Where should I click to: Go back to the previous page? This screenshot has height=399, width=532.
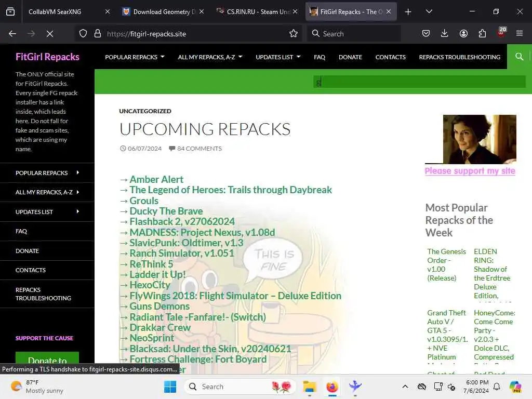click(12, 34)
